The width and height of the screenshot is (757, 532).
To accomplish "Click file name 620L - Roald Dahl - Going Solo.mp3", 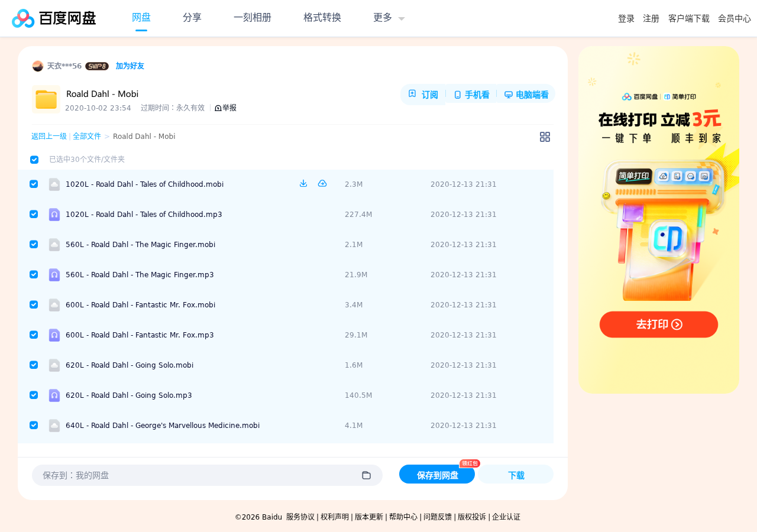I will [x=129, y=395].
